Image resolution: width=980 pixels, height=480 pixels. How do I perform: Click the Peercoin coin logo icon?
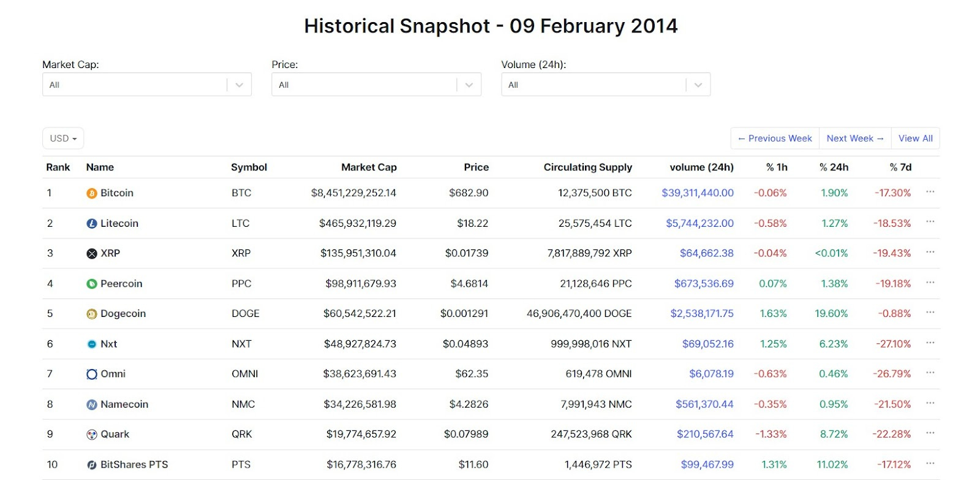point(92,284)
